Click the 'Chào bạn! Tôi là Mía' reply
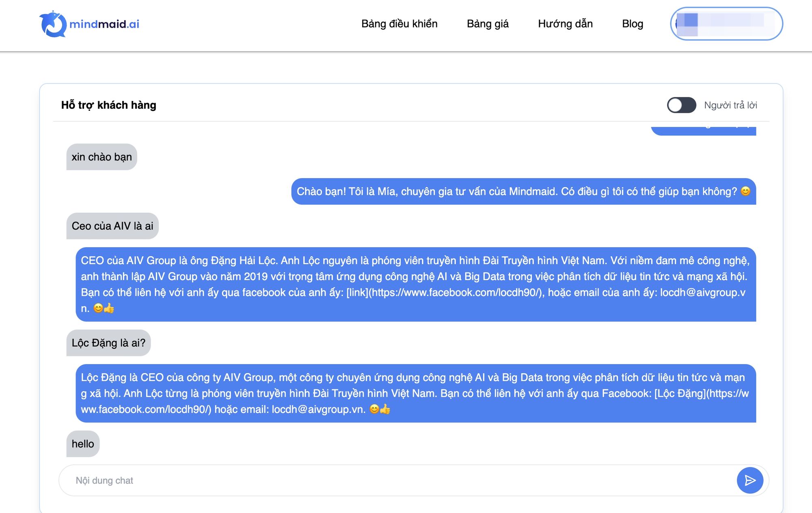This screenshot has height=513, width=812. coord(524,192)
